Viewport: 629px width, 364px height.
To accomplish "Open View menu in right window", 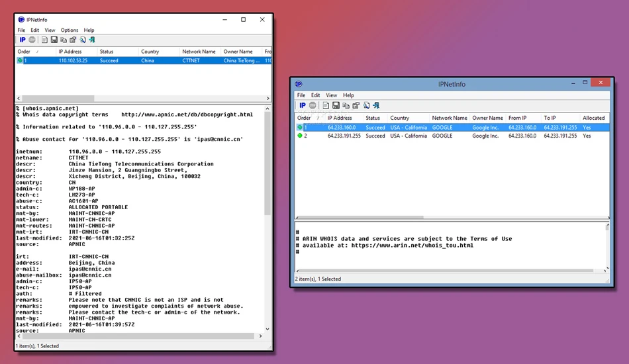I will pyautogui.click(x=331, y=95).
